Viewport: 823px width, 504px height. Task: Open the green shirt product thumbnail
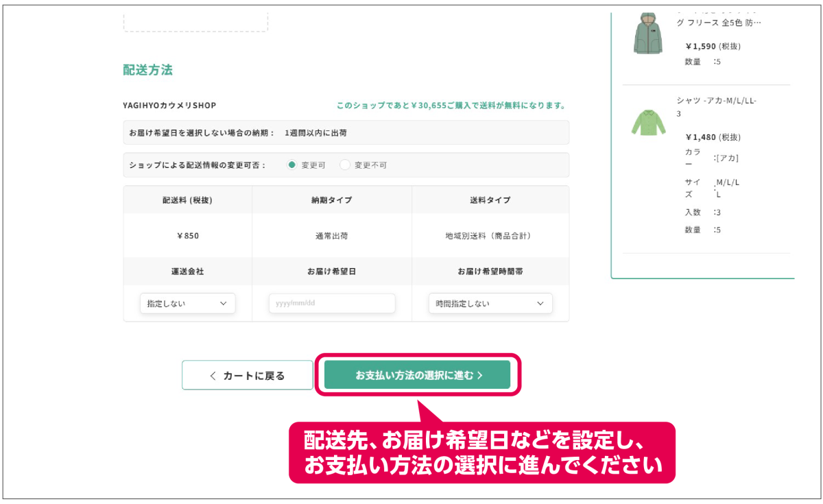pos(648,121)
